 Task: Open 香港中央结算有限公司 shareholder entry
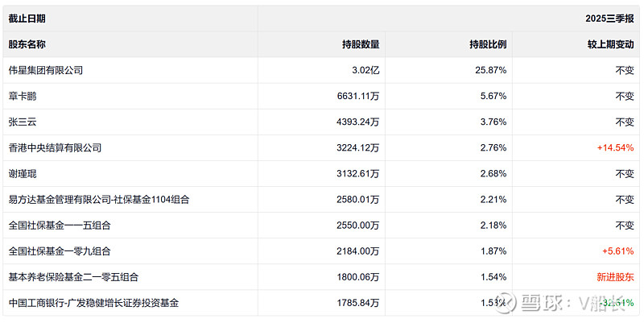click(x=55, y=147)
